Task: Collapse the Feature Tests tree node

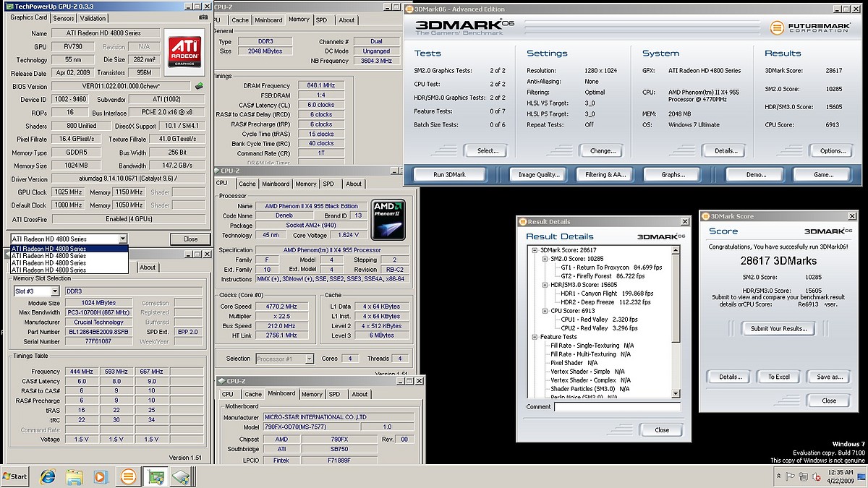Action: 535,337
